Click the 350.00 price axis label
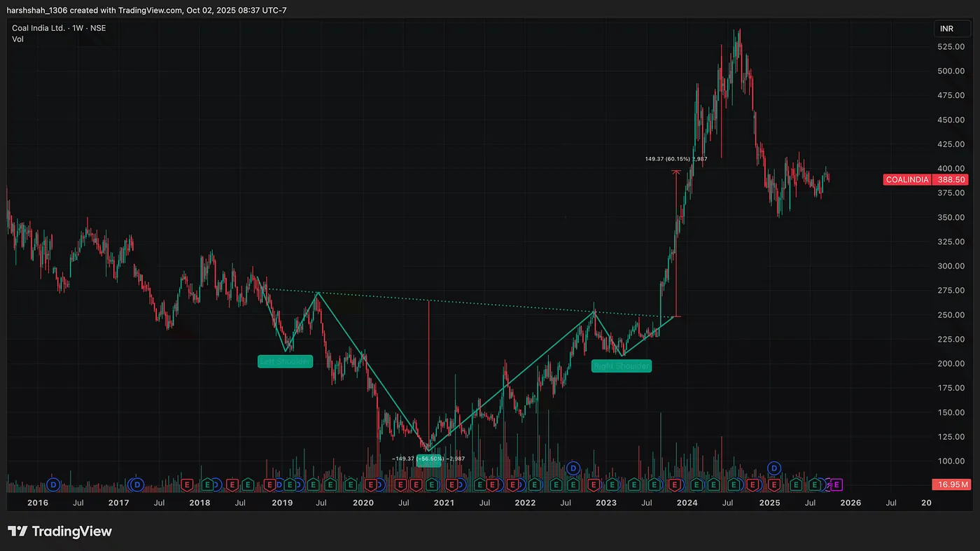The height and width of the screenshot is (551, 980). click(x=950, y=217)
